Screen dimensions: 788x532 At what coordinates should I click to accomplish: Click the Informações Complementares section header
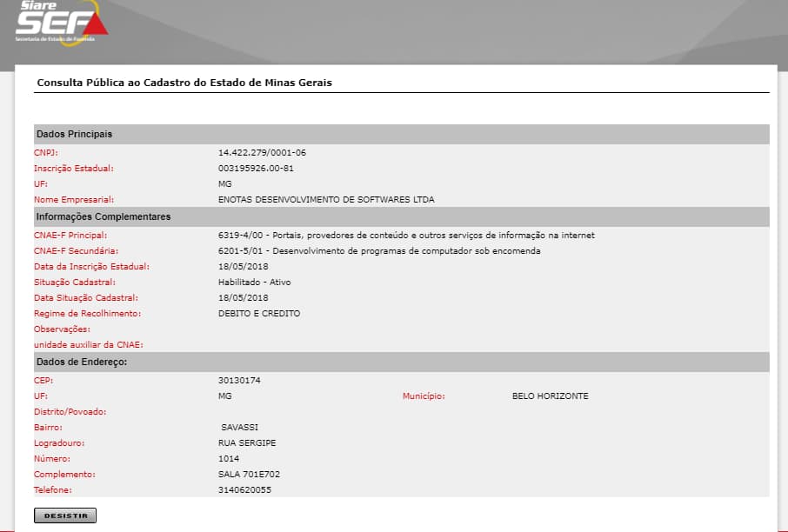point(103,216)
